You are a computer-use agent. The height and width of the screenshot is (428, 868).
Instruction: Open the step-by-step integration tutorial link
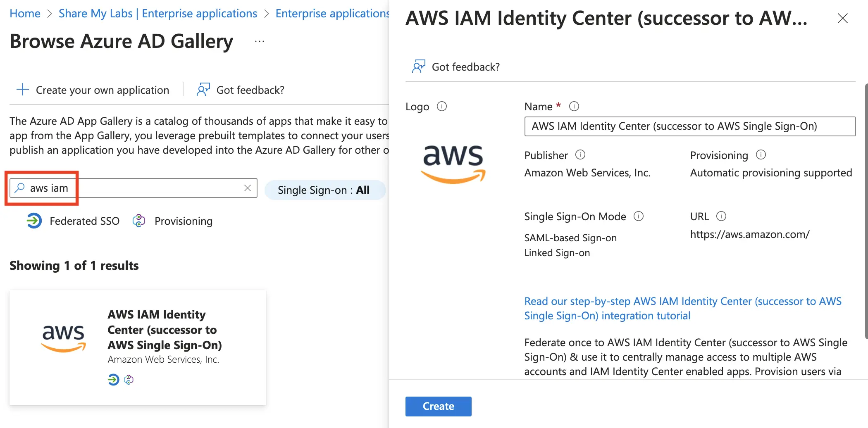tap(682, 308)
